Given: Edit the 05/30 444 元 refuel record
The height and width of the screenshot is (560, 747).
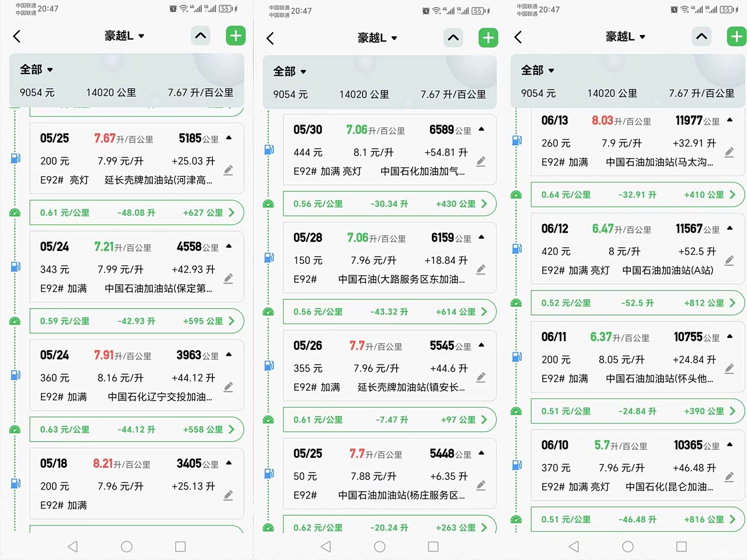Looking at the screenshot, I should 481,162.
